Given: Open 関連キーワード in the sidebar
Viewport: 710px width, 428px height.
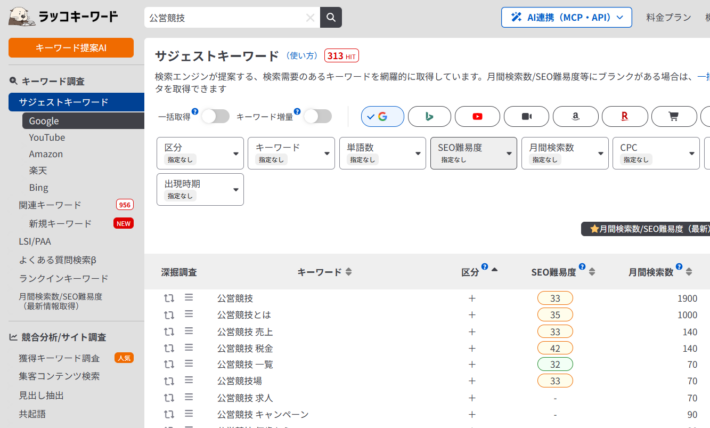Looking at the screenshot, I should [x=50, y=205].
